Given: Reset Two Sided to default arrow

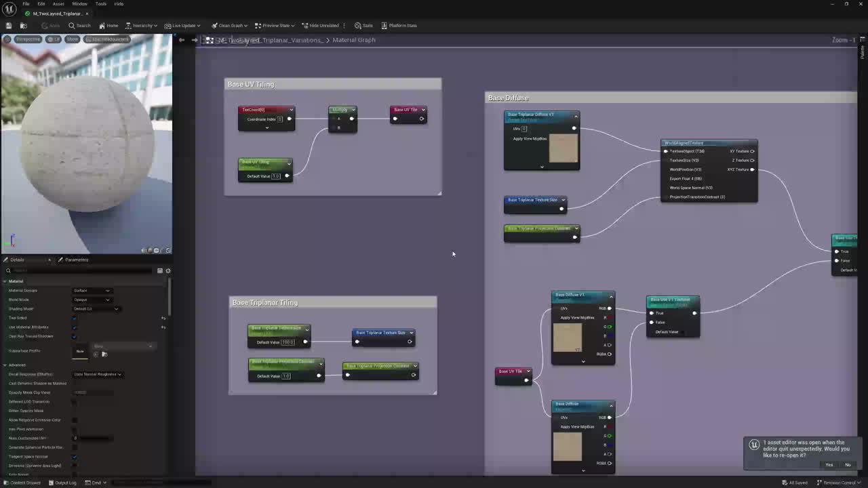Looking at the screenshot, I should (x=163, y=318).
